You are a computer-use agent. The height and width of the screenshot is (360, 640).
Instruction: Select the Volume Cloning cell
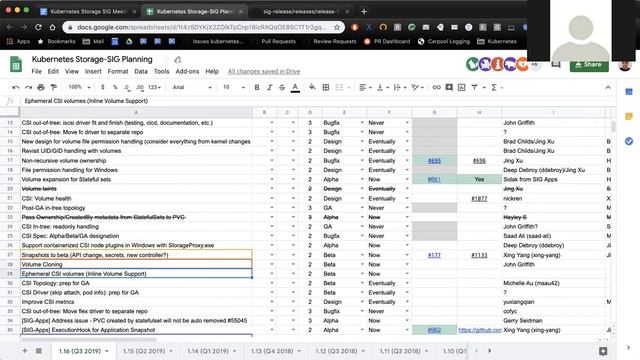coord(136,264)
